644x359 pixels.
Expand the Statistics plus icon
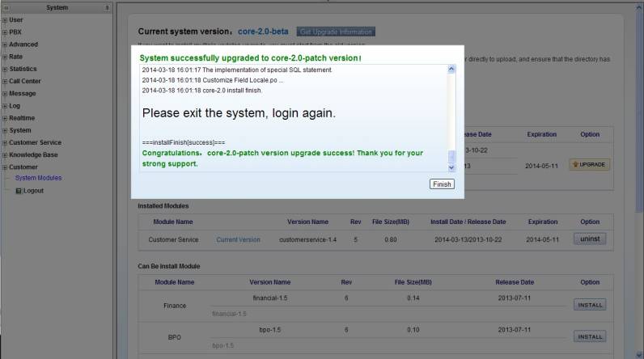[5, 70]
